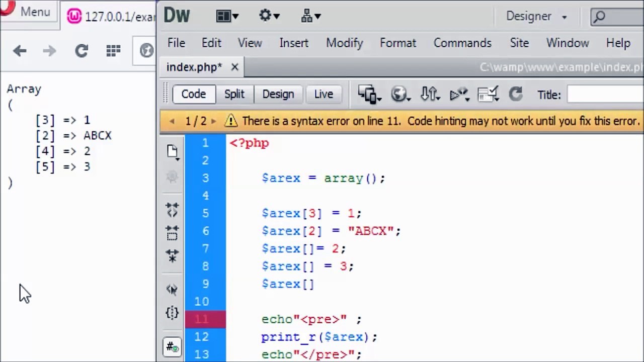
Task: Open the Insert menu
Action: [294, 43]
